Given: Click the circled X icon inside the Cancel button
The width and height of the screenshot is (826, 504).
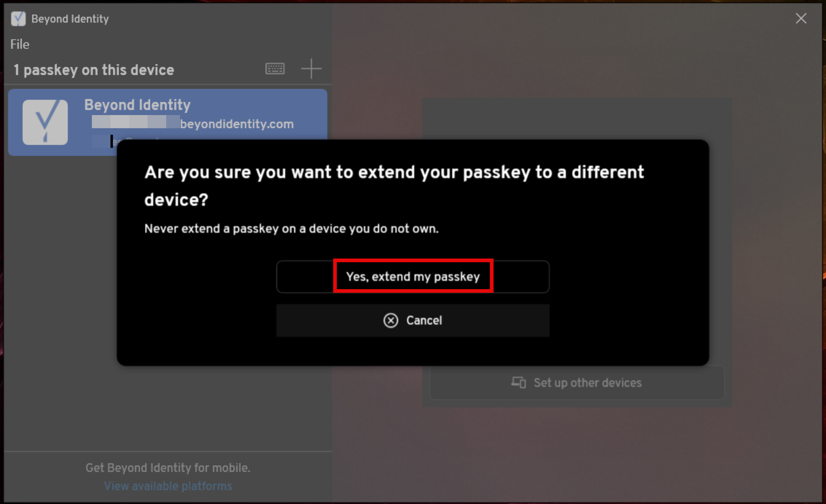Looking at the screenshot, I should point(391,320).
